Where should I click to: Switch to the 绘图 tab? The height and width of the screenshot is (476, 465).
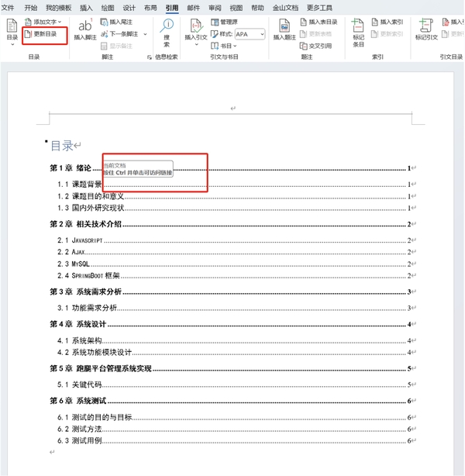[x=108, y=8]
